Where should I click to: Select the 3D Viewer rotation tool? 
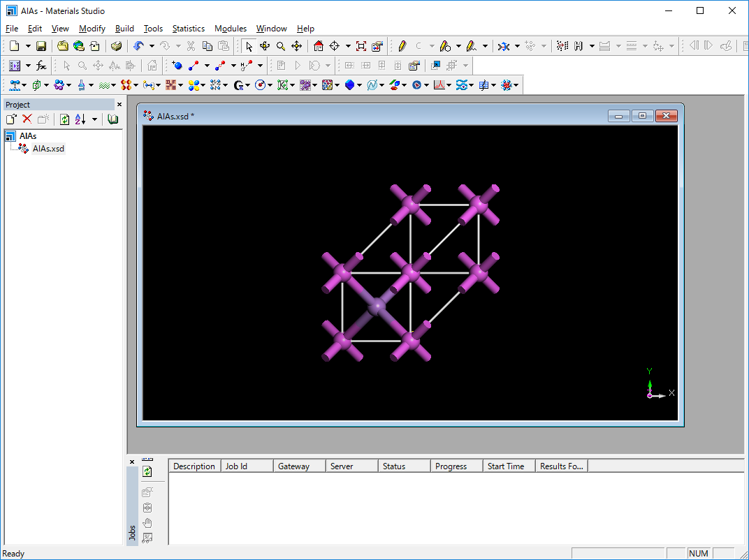(265, 46)
